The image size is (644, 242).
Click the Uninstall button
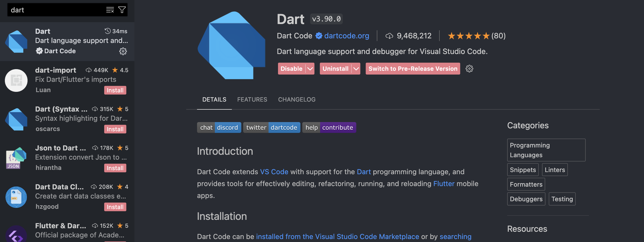(x=335, y=69)
